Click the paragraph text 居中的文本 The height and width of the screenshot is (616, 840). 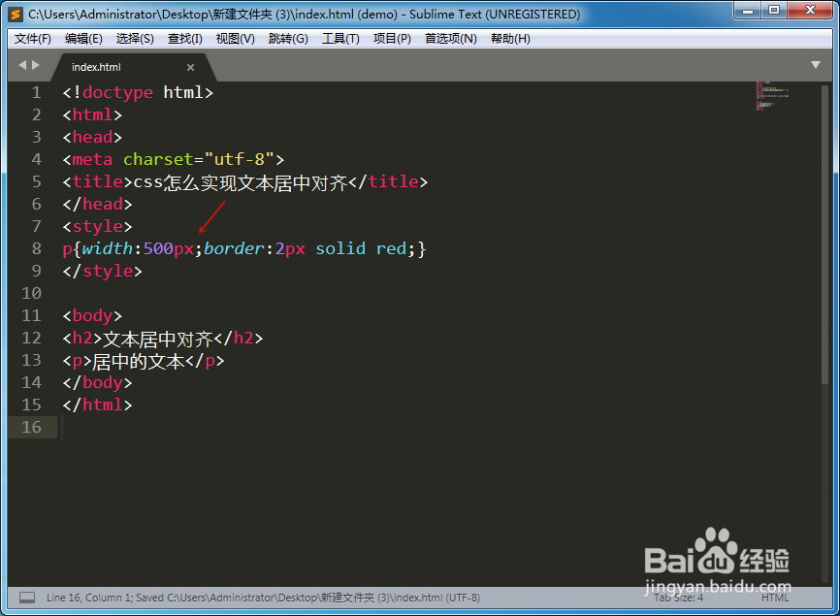click(x=139, y=361)
